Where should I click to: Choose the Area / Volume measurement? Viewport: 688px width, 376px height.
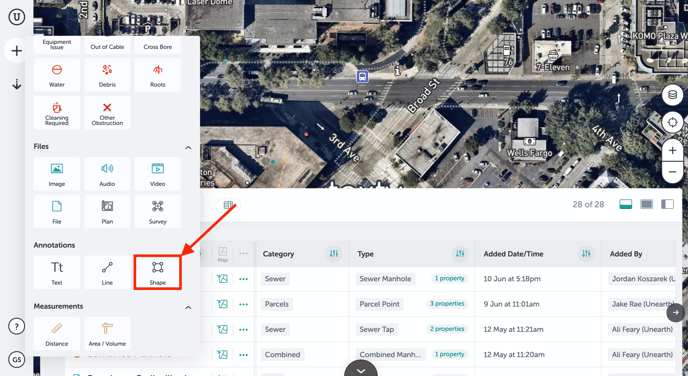(107, 333)
